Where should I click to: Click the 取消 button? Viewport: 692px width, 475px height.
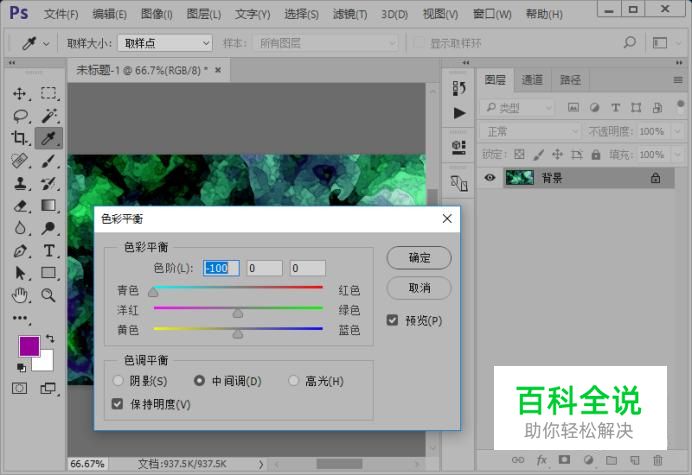[x=419, y=288]
